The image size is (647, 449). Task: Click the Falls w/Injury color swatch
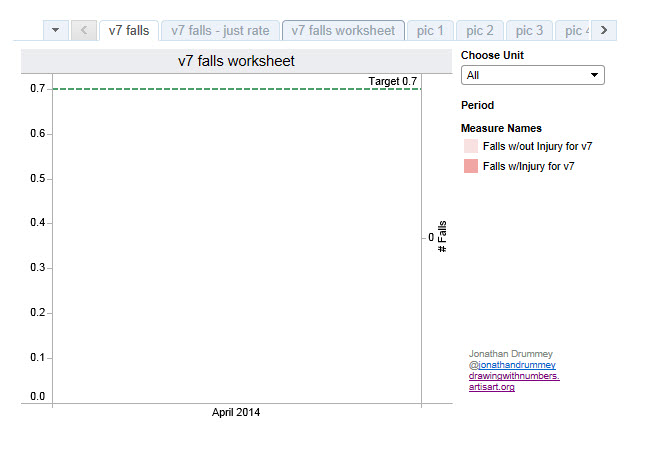[470, 166]
